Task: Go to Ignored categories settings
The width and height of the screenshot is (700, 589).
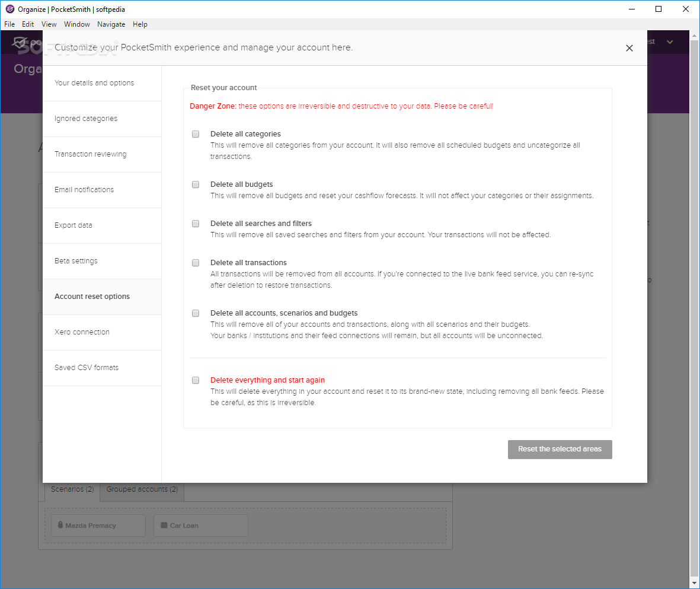Action: [x=102, y=119]
